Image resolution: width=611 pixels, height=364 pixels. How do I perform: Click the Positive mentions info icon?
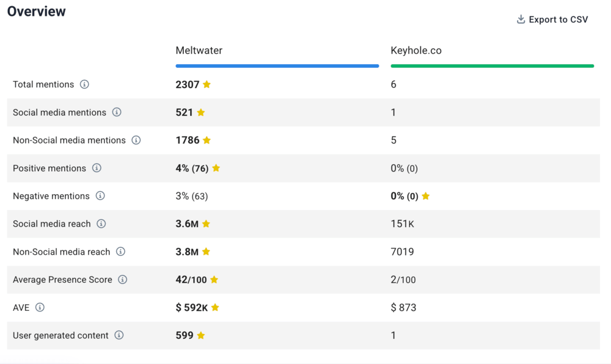(97, 168)
